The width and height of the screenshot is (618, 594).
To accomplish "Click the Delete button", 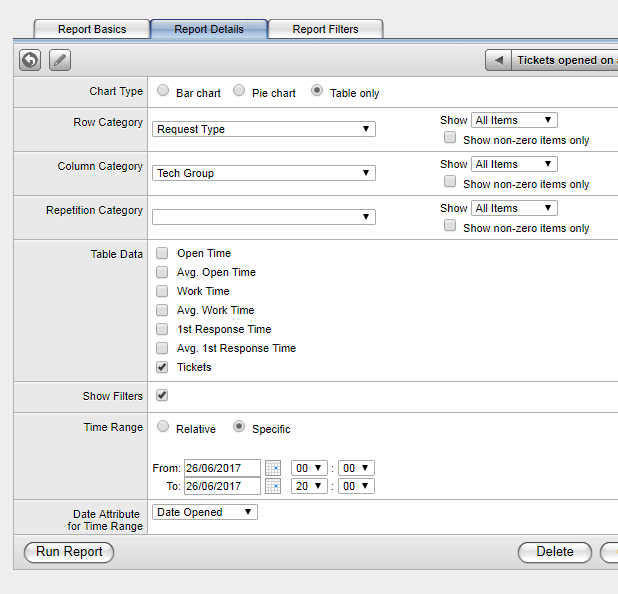I will [555, 552].
